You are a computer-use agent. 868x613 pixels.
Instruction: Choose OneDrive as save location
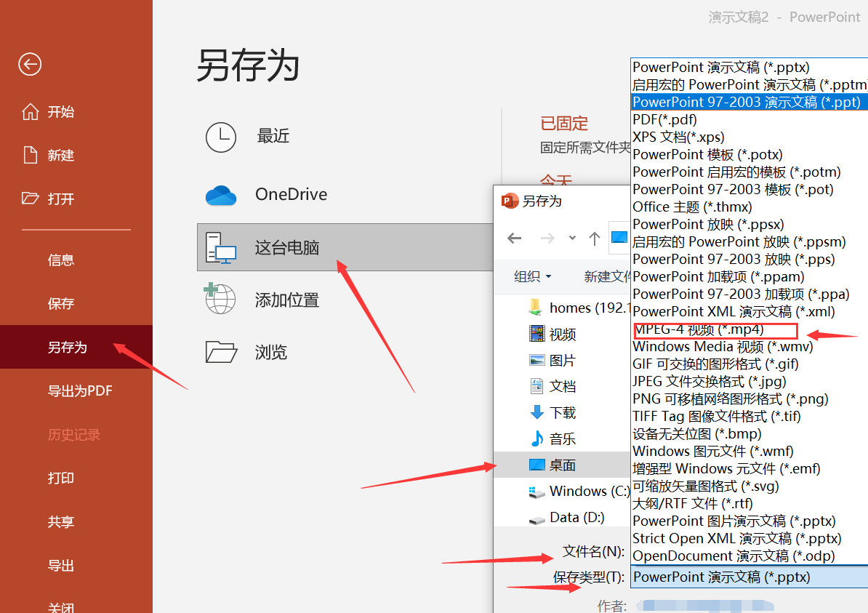point(292,194)
